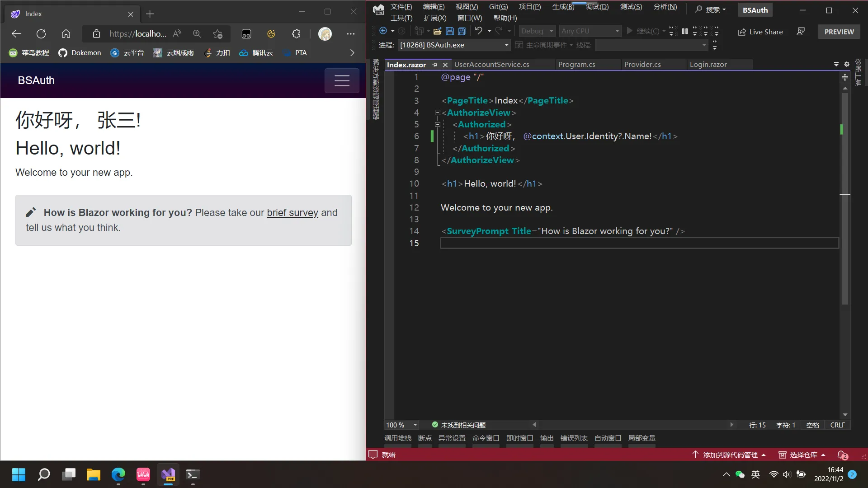Save all files in toolbar

[x=462, y=31]
